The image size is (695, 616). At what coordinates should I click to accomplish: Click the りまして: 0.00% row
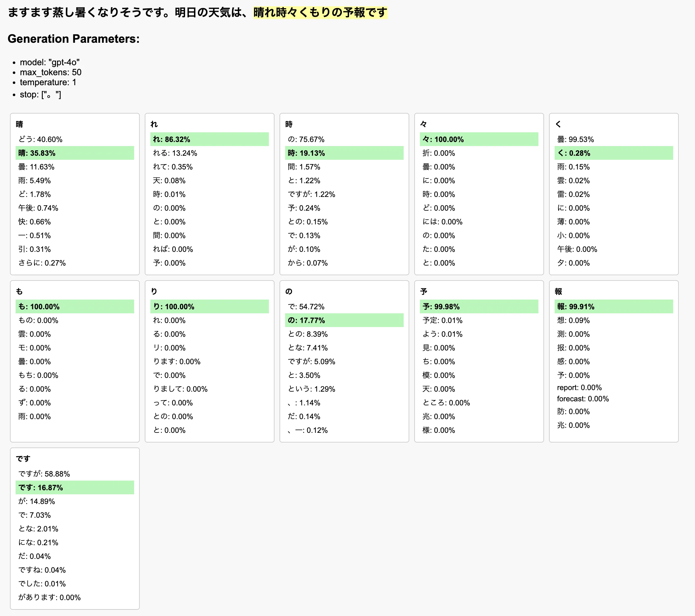click(x=209, y=389)
